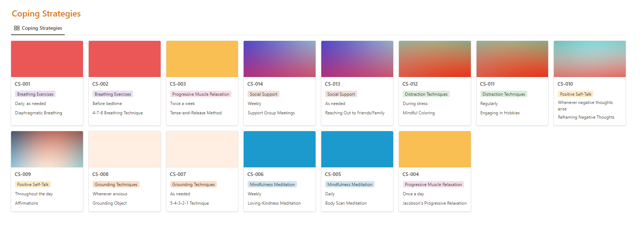
Task: Open the CS-007 card title
Action: (178, 174)
